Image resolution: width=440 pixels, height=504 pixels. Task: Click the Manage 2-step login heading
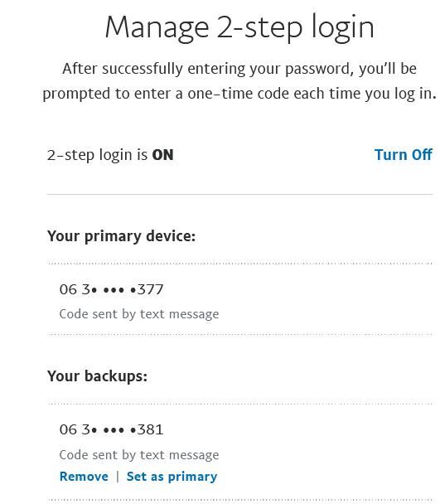pyautogui.click(x=239, y=28)
